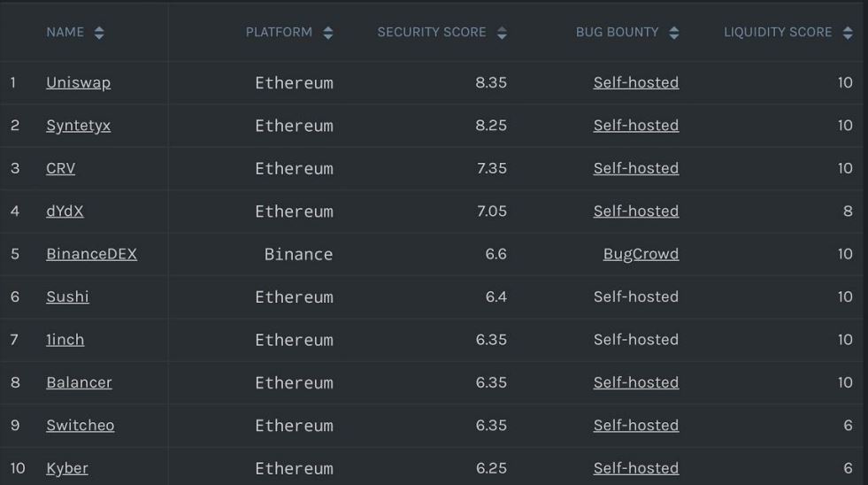Select Balancer's 6.35 security score

pyautogui.click(x=491, y=382)
